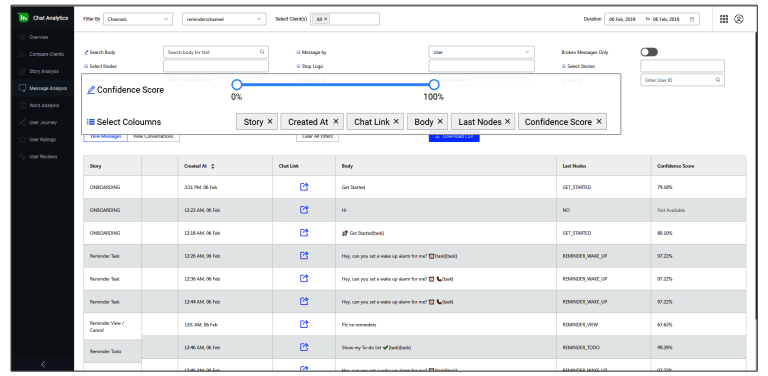This screenshot has width=768, height=376.
Task: Switch to View Messages tab
Action: pyautogui.click(x=105, y=137)
